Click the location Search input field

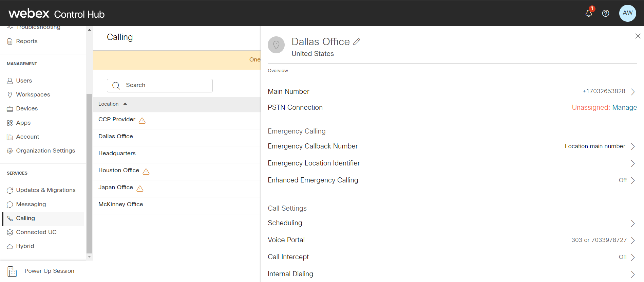pos(160,86)
